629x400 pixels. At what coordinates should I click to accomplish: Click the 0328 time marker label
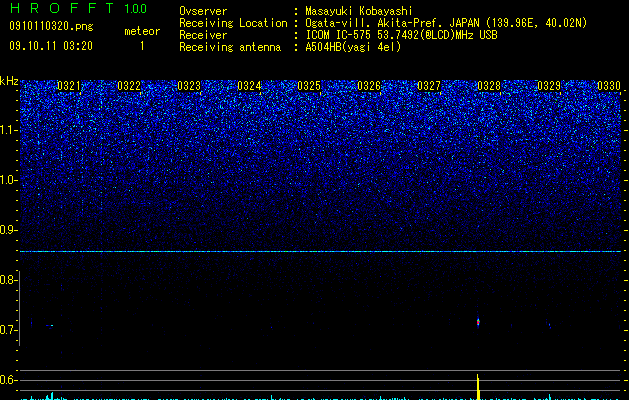[489, 86]
